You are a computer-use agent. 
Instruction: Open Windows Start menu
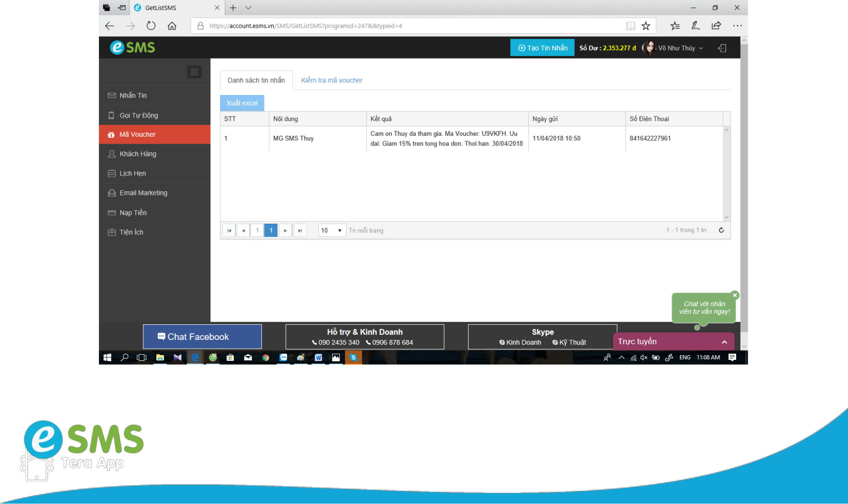tap(107, 358)
